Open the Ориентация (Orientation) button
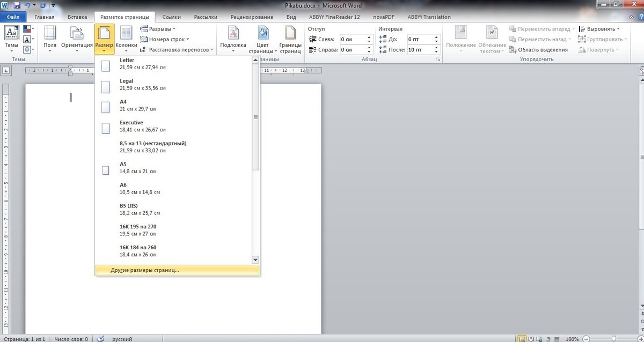Image resolution: width=644 pixels, height=342 pixels. pyautogui.click(x=77, y=40)
